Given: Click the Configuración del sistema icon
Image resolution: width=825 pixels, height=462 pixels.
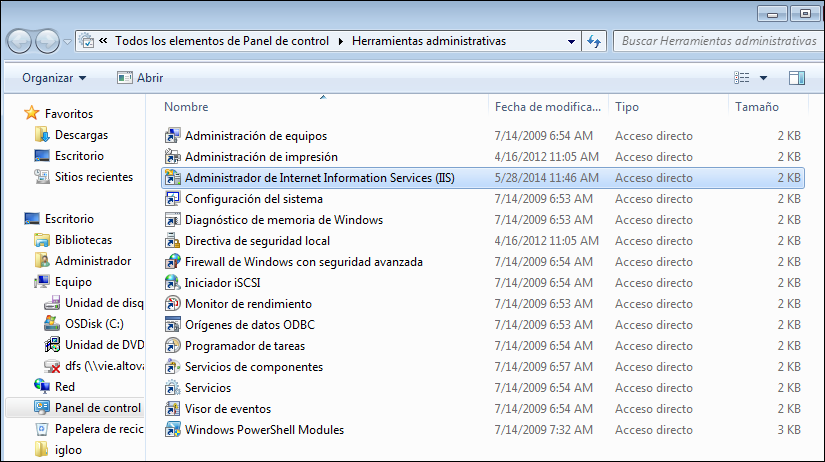Looking at the screenshot, I should [173, 199].
